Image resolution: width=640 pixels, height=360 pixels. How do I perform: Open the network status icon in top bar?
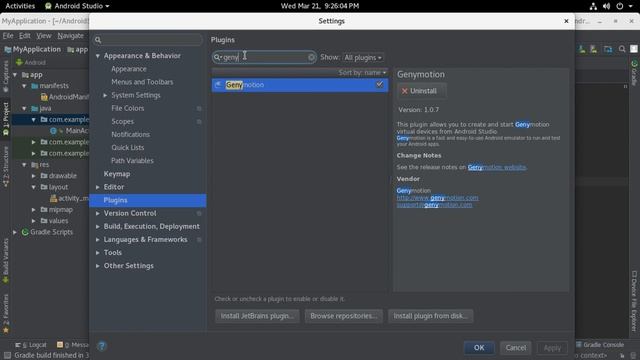click(x=593, y=6)
